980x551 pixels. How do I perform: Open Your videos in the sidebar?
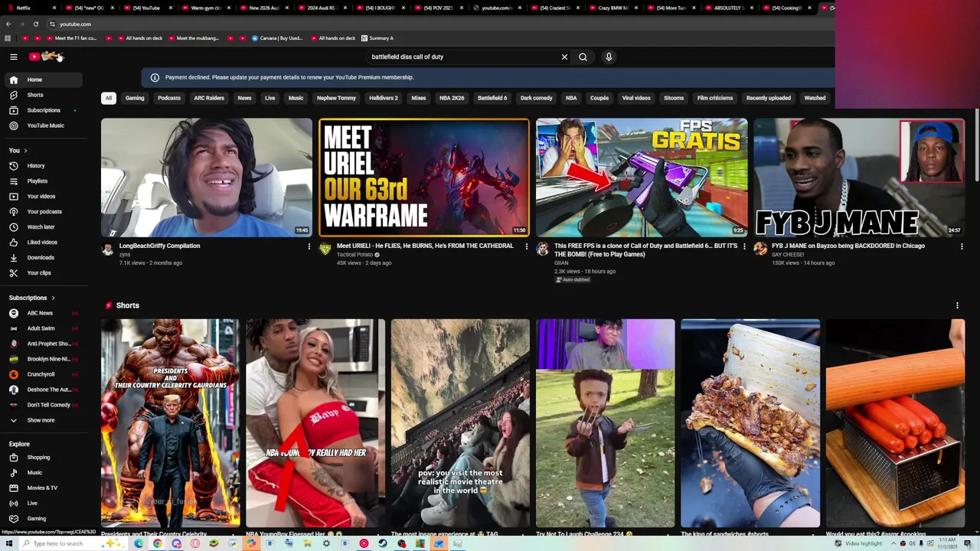pyautogui.click(x=44, y=197)
